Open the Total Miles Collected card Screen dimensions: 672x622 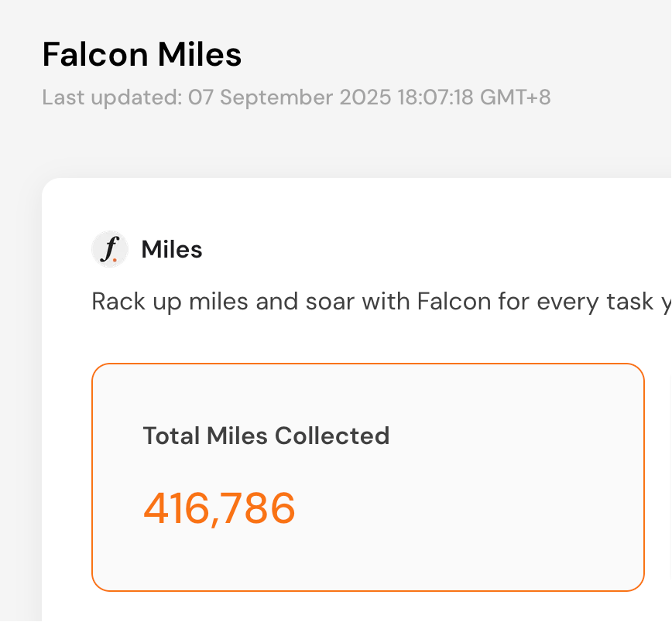[369, 477]
